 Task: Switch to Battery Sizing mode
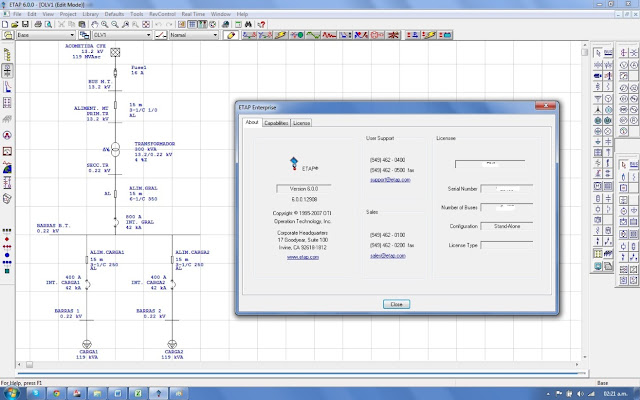[445, 35]
